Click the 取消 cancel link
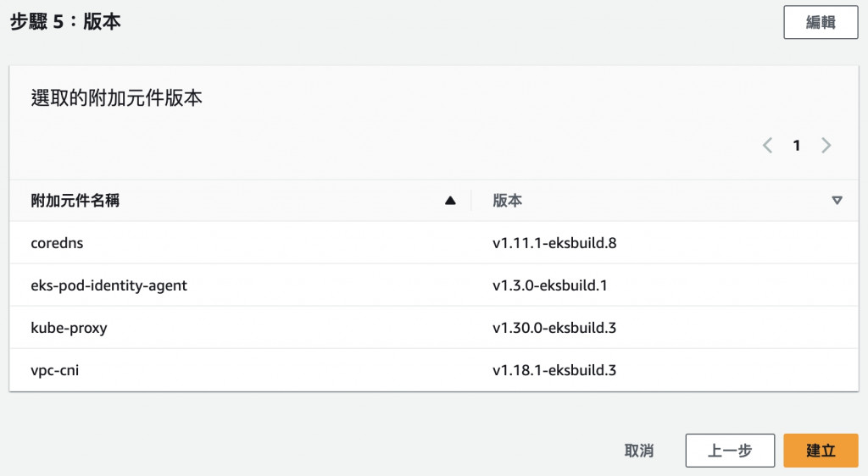 coord(639,451)
